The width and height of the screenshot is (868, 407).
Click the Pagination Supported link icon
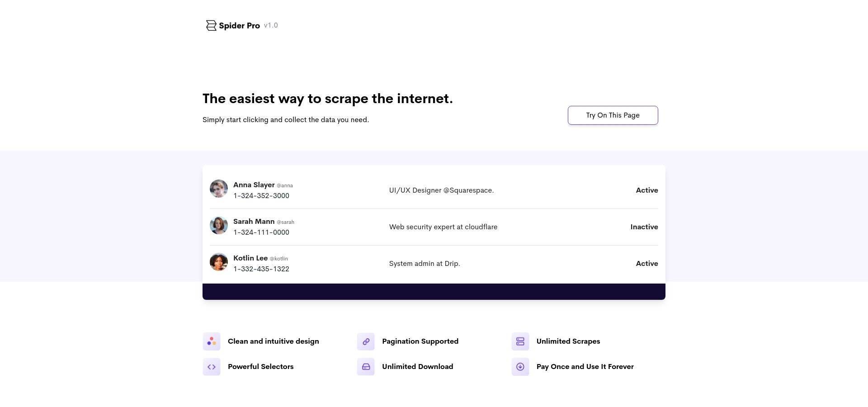(366, 341)
